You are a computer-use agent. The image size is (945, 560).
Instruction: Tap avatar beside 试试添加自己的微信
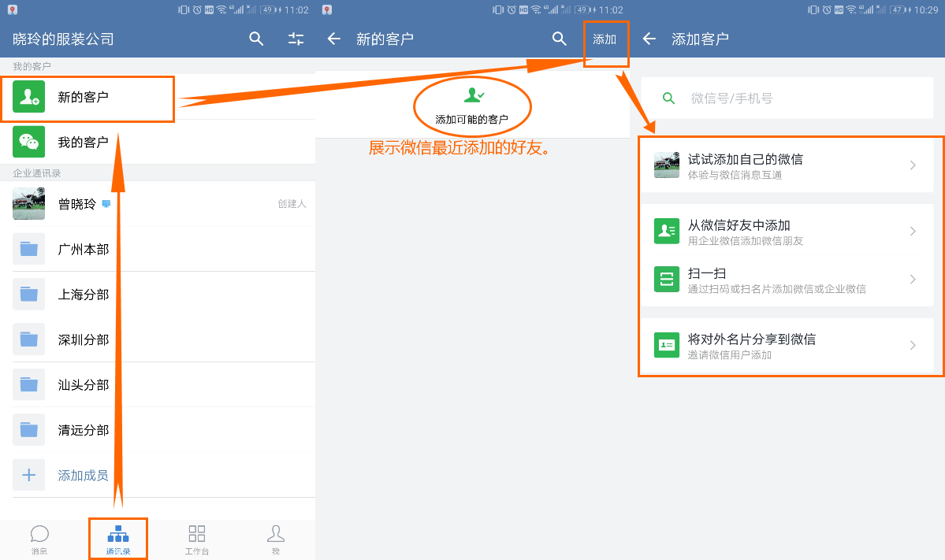point(667,165)
